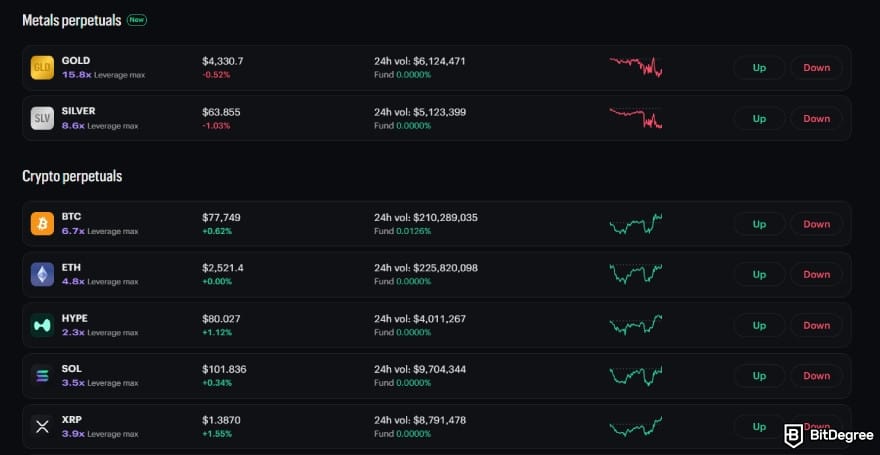Click SILVER 8.6x Leverage max label

click(100, 126)
